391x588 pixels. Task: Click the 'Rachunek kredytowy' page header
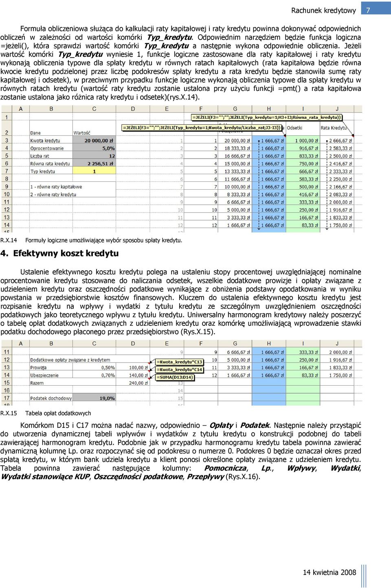(323, 11)
